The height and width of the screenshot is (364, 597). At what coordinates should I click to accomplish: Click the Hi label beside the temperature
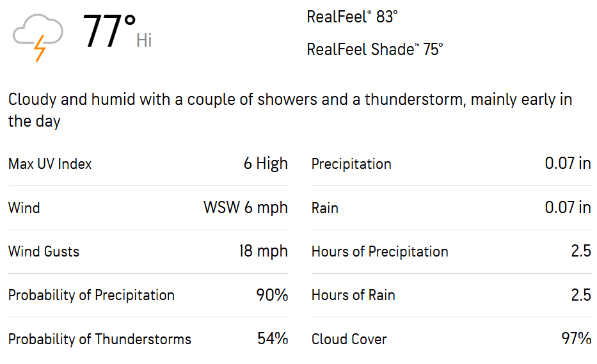point(144,40)
